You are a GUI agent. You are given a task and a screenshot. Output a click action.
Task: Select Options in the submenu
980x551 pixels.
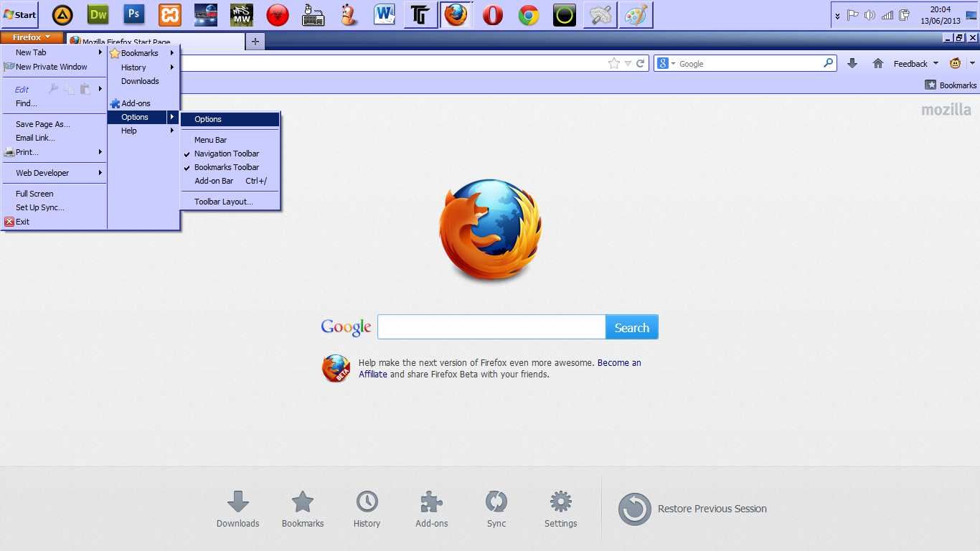point(230,119)
